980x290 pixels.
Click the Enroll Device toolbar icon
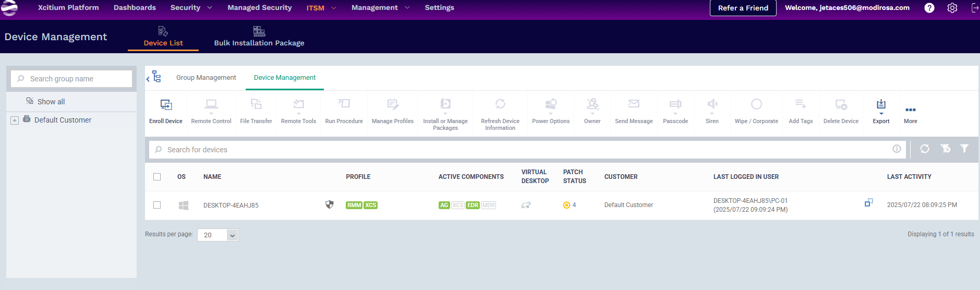coord(166,105)
